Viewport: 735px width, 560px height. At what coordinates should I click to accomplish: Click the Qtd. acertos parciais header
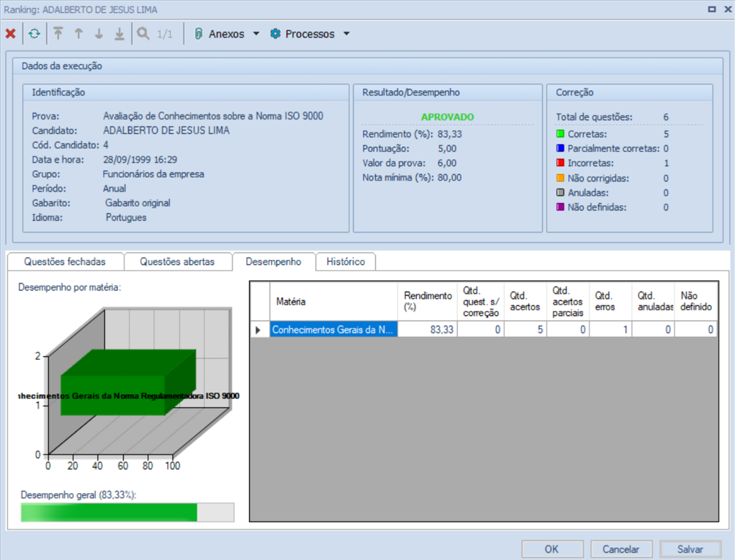[568, 302]
